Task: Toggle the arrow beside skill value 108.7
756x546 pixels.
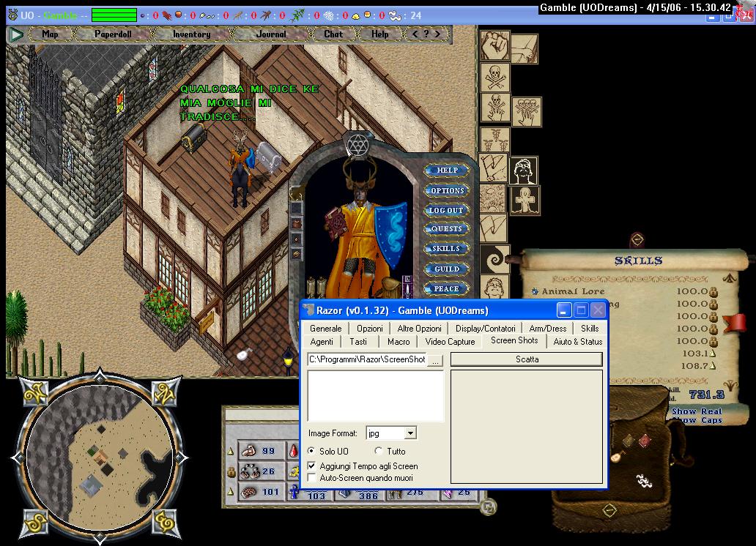Action: click(x=713, y=366)
